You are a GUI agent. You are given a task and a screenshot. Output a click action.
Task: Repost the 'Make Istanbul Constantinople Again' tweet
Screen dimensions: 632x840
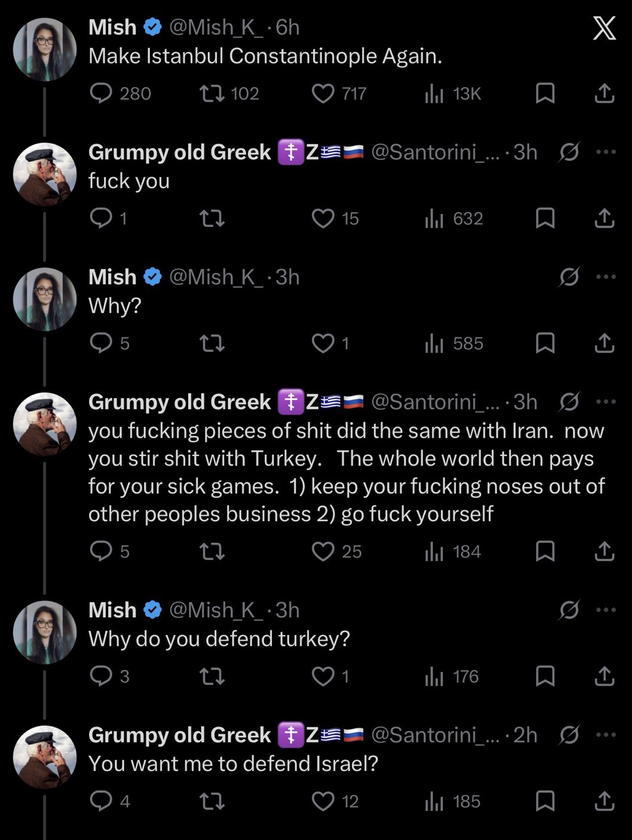[211, 93]
